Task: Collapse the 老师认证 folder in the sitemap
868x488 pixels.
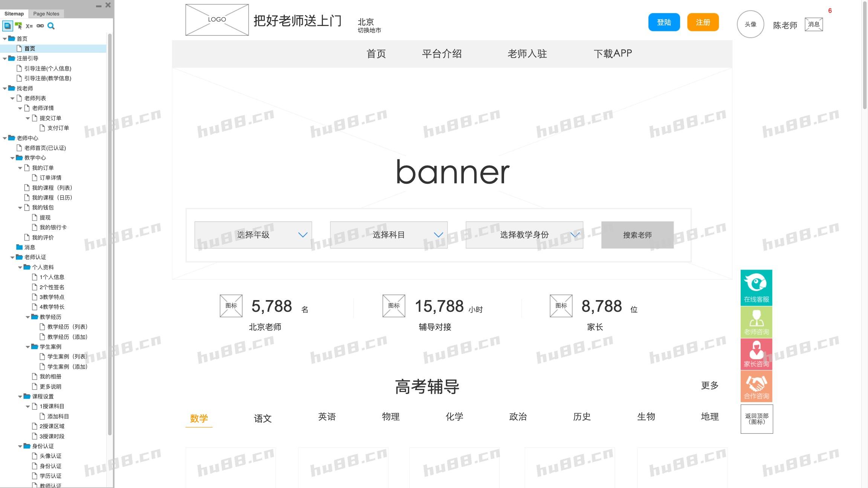Action: 12,257
